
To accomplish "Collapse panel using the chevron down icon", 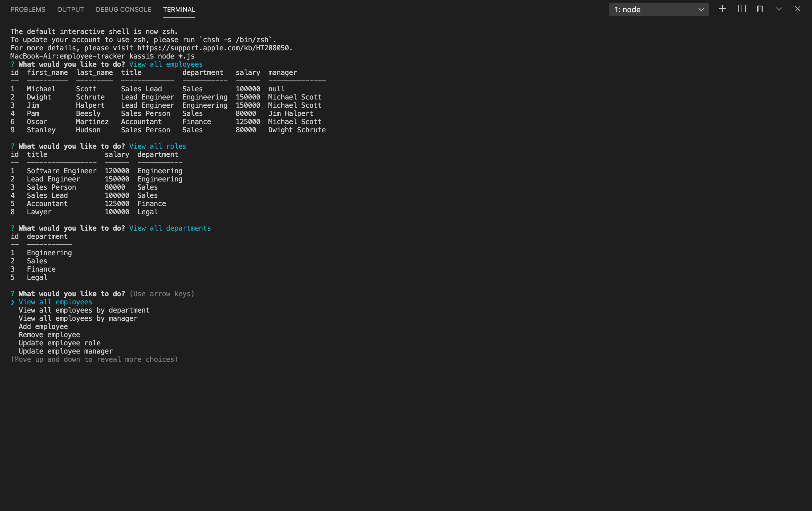I will coord(779,9).
